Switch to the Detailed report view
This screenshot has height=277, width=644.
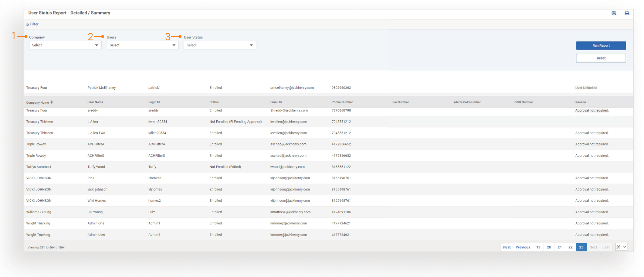point(78,13)
